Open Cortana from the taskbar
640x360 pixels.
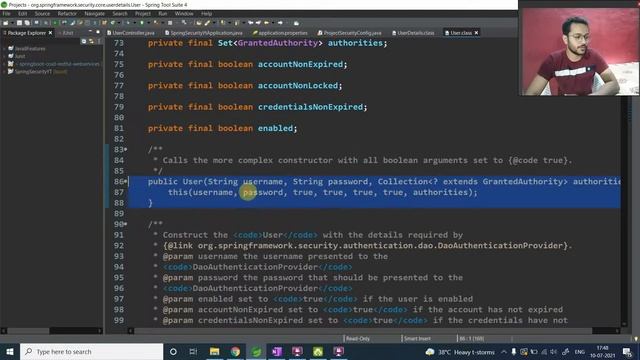pos(173,351)
